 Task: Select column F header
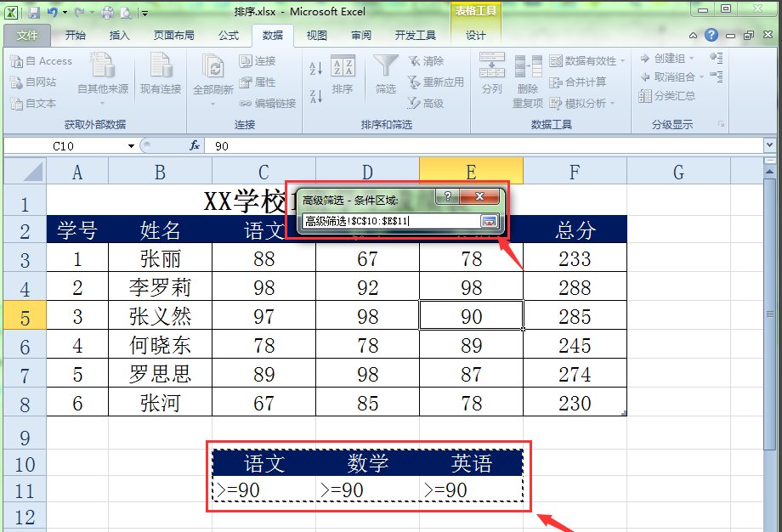575,172
